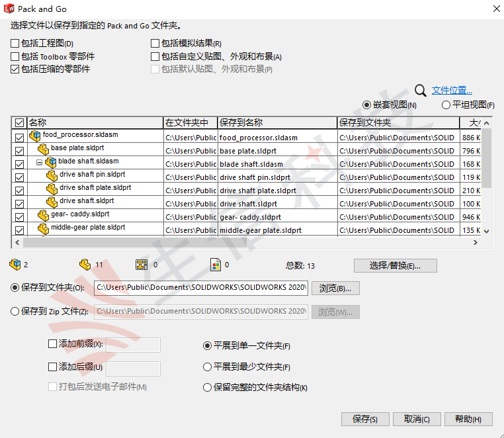Click the drive shaft pin.sldprt part icon
This screenshot has width=504, height=438.
pyautogui.click(x=52, y=175)
